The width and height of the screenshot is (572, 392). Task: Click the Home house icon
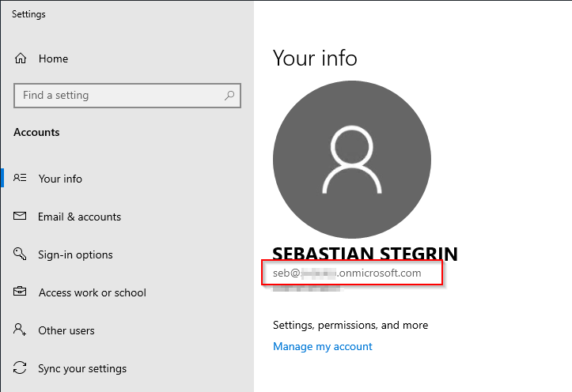[21, 58]
